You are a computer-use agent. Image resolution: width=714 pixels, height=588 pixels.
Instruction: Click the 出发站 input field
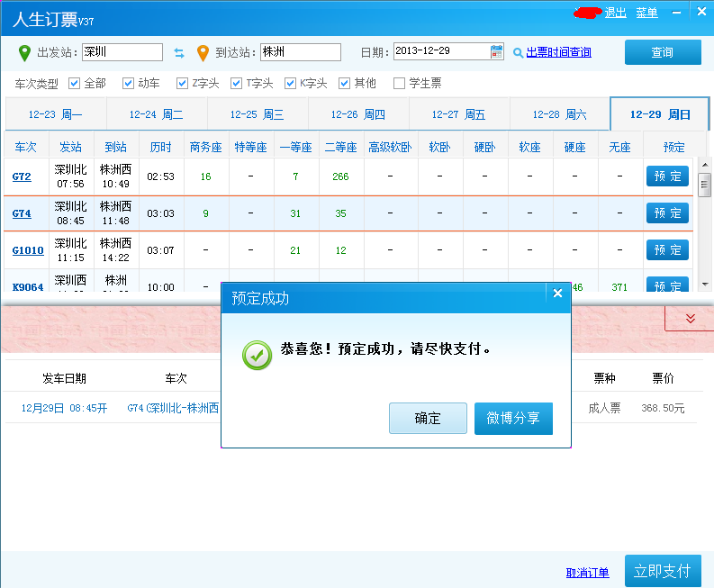coord(122,52)
